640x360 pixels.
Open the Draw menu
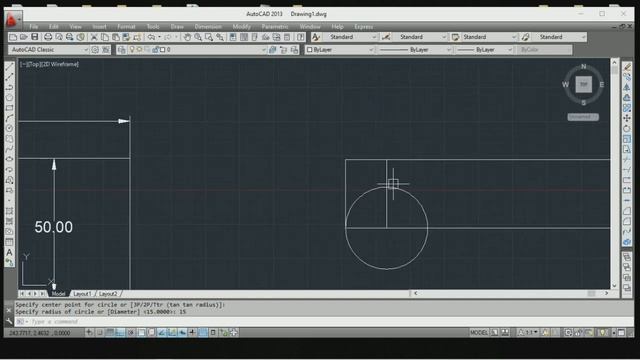(x=177, y=27)
